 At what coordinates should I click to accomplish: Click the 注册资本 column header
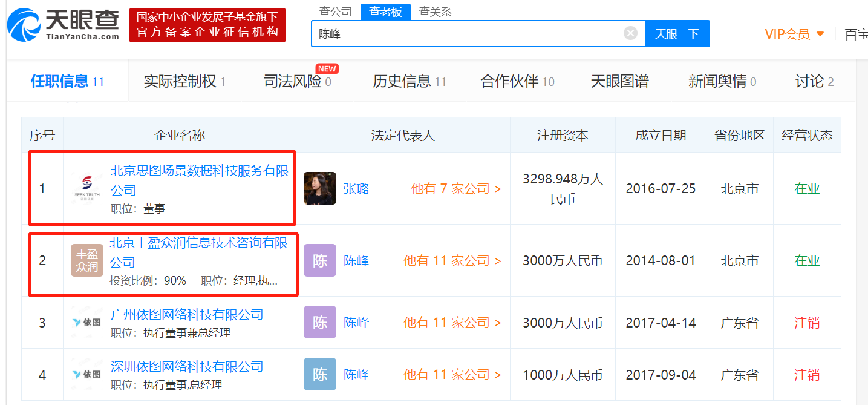point(563,135)
